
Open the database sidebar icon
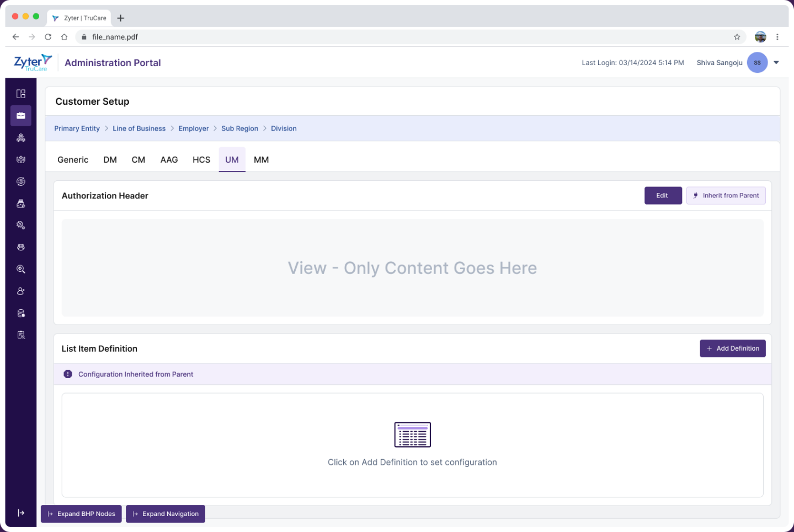tap(21, 313)
